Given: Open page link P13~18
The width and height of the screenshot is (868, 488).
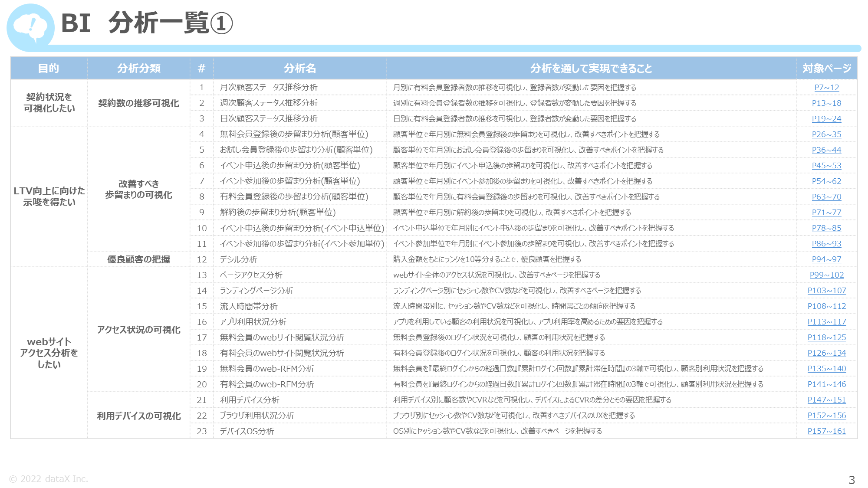Looking at the screenshot, I should (x=826, y=103).
